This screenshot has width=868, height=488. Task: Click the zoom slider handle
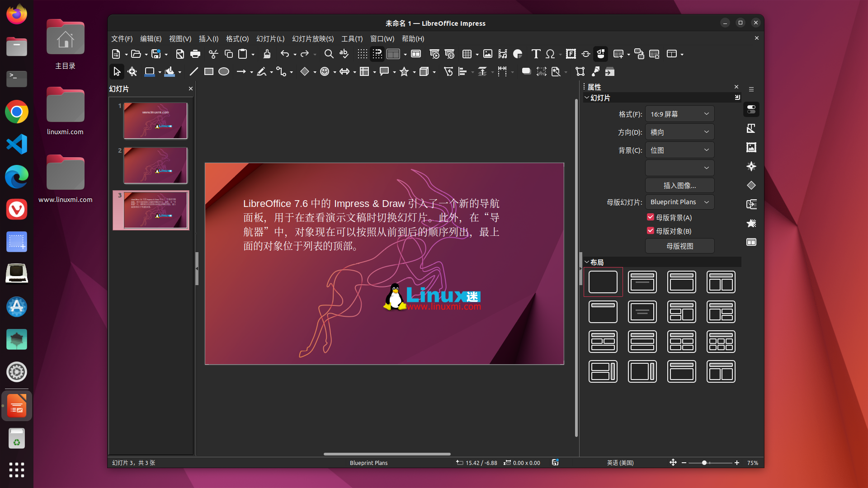(x=704, y=463)
